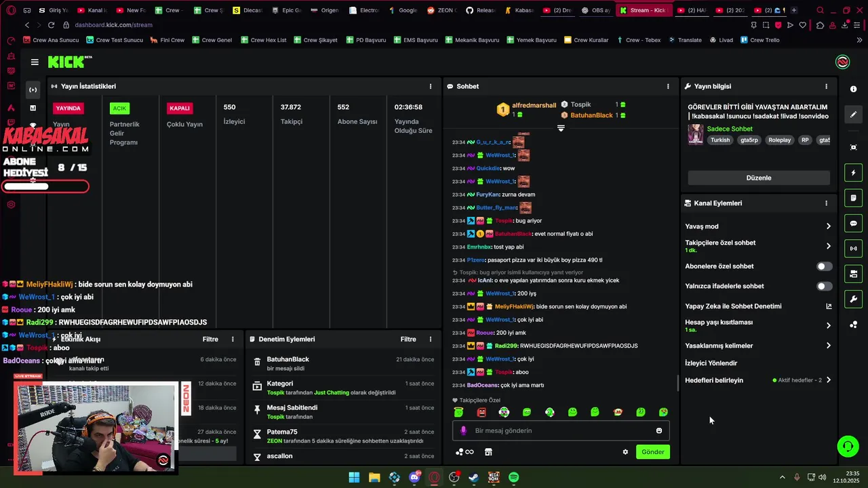Open Kanal Eylemleri panel three-dot menu

826,203
